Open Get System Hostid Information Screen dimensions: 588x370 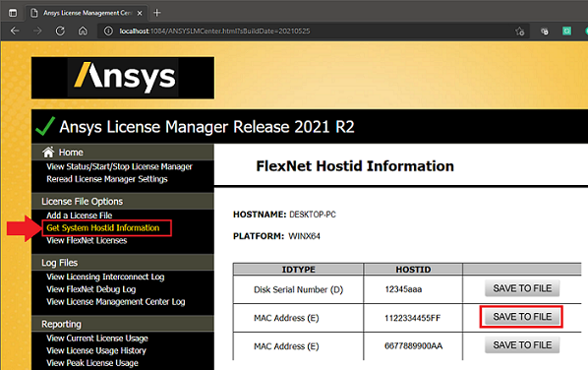pos(102,227)
